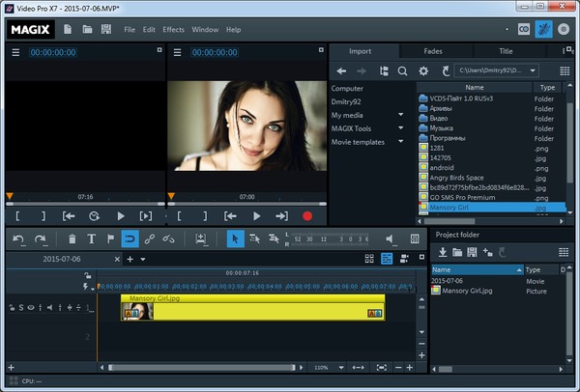
Task: Expand the Movie templates dropdown arrow
Action: click(x=400, y=141)
